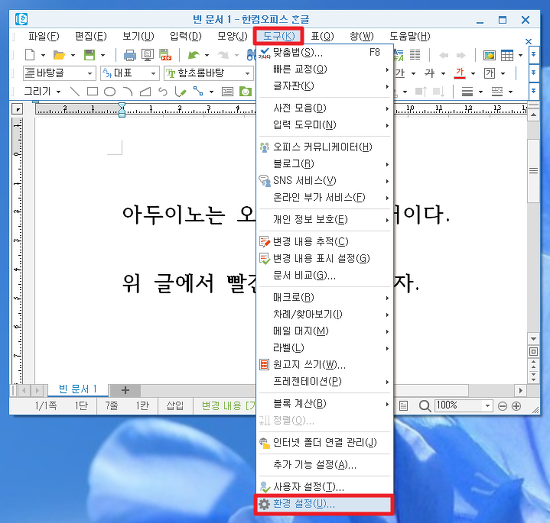550x523 pixels.
Task: Open print preview from the toolbar
Action: tap(147, 55)
